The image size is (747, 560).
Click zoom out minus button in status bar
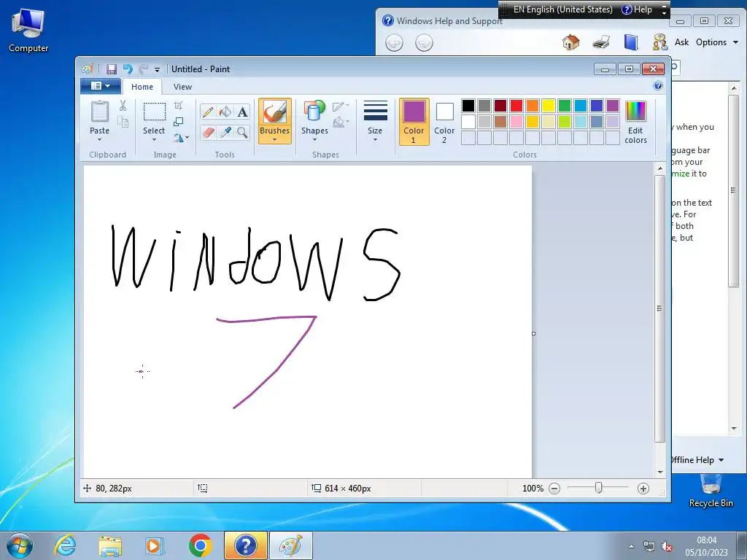pyautogui.click(x=554, y=489)
